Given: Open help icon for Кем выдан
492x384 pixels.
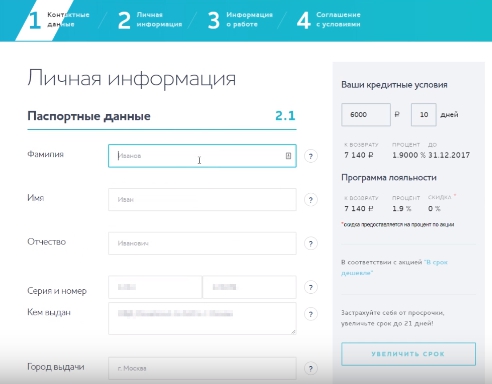Looking at the screenshot, I should tap(311, 314).
